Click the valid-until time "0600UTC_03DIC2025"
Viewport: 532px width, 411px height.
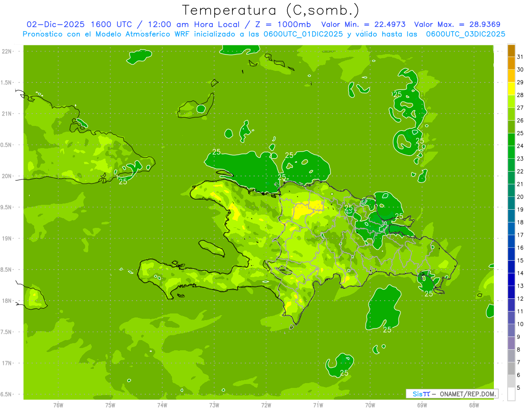pyautogui.click(x=465, y=34)
